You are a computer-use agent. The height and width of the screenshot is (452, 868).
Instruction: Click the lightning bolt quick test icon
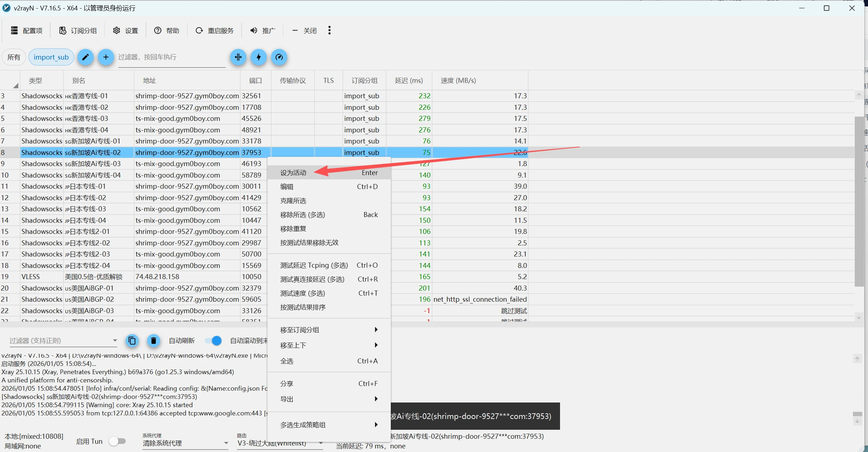click(x=259, y=57)
